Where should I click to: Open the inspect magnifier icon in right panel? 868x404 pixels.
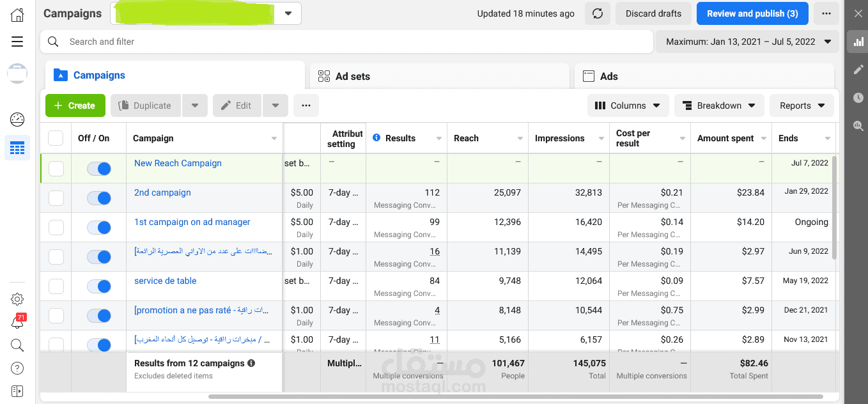click(x=858, y=126)
